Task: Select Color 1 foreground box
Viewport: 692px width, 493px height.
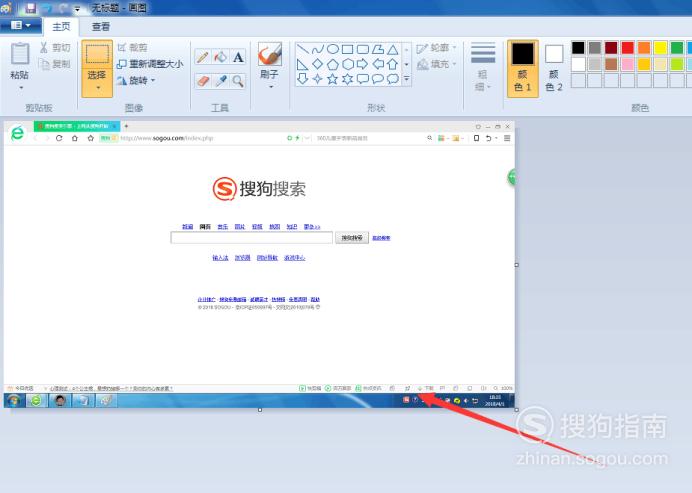Action: click(x=523, y=68)
